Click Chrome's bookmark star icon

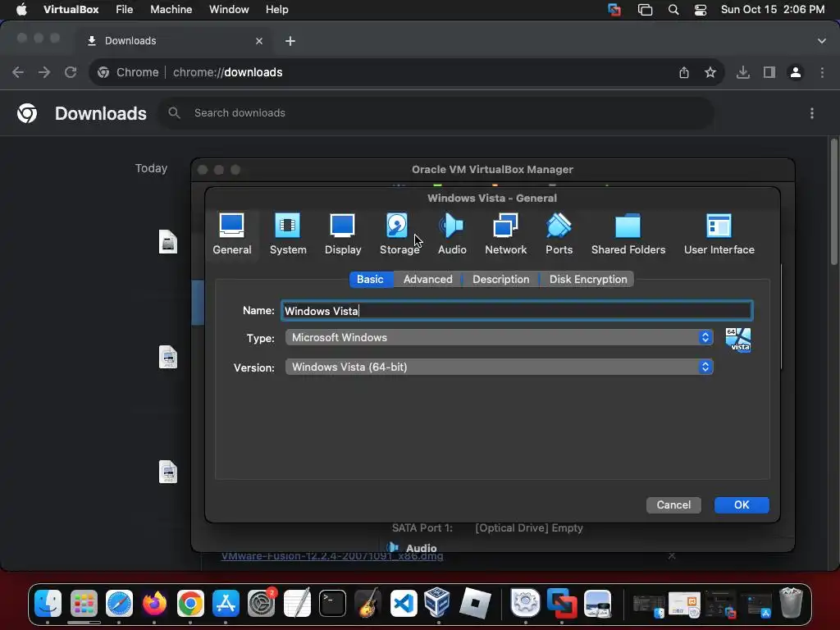pyautogui.click(x=710, y=72)
